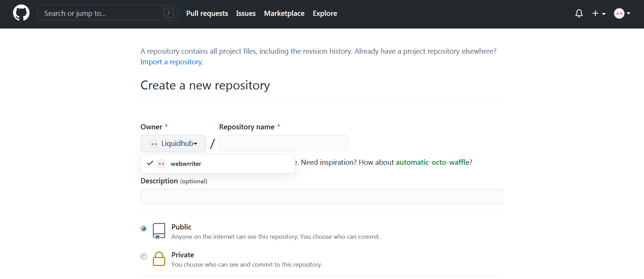Focus the Search or jump to field
Screen dimensions: 644x279
click(108, 13)
